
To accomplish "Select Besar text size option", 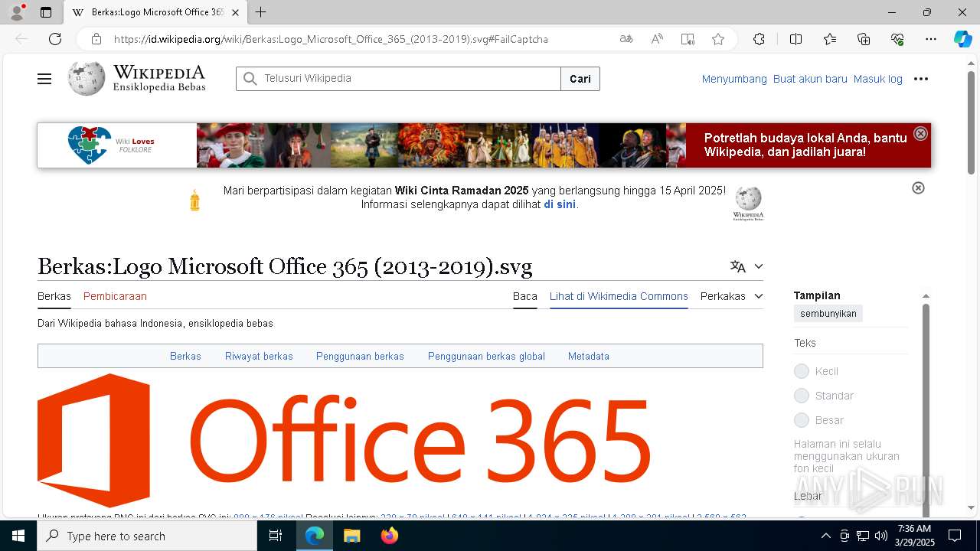I will 802,420.
